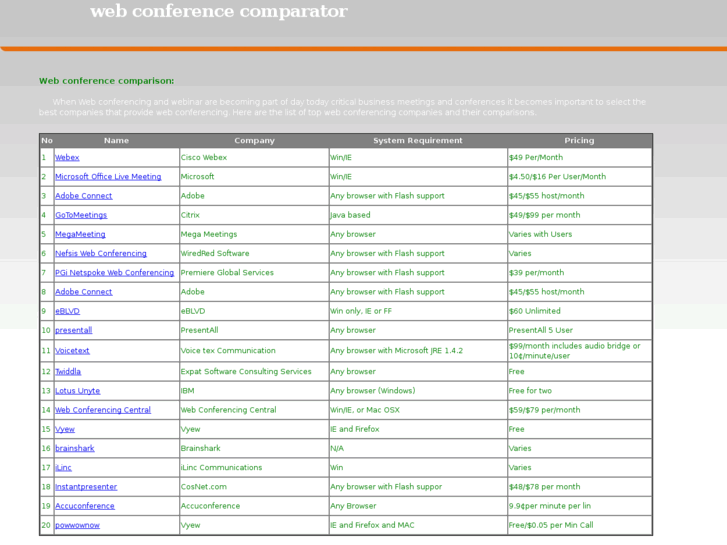Viewport: 727px width, 545px height.
Task: Select $39 per/month pricing cell
Action: tap(580, 273)
